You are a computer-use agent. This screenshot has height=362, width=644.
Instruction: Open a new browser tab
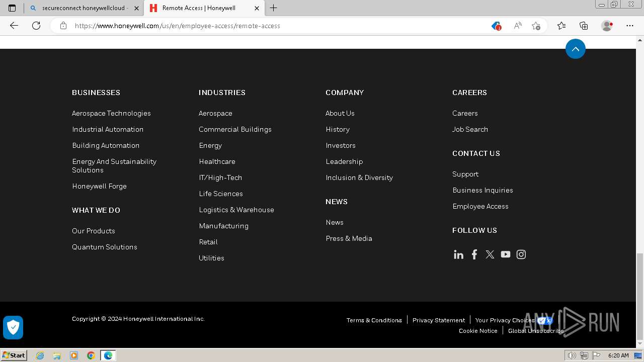tap(273, 8)
